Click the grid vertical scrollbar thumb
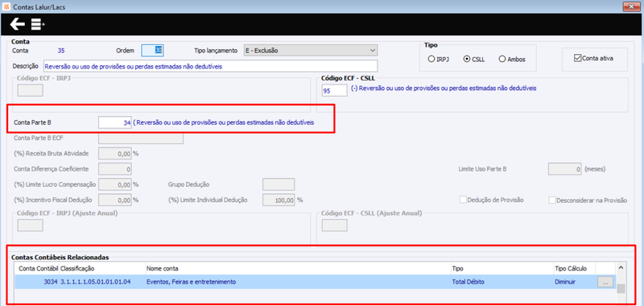644x306 pixels. click(621, 288)
